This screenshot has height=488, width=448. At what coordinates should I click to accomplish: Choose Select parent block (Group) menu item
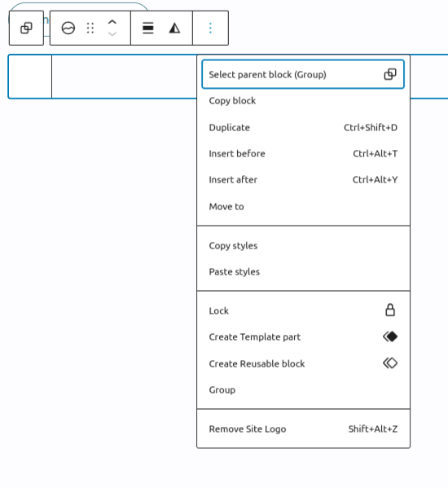tap(303, 74)
